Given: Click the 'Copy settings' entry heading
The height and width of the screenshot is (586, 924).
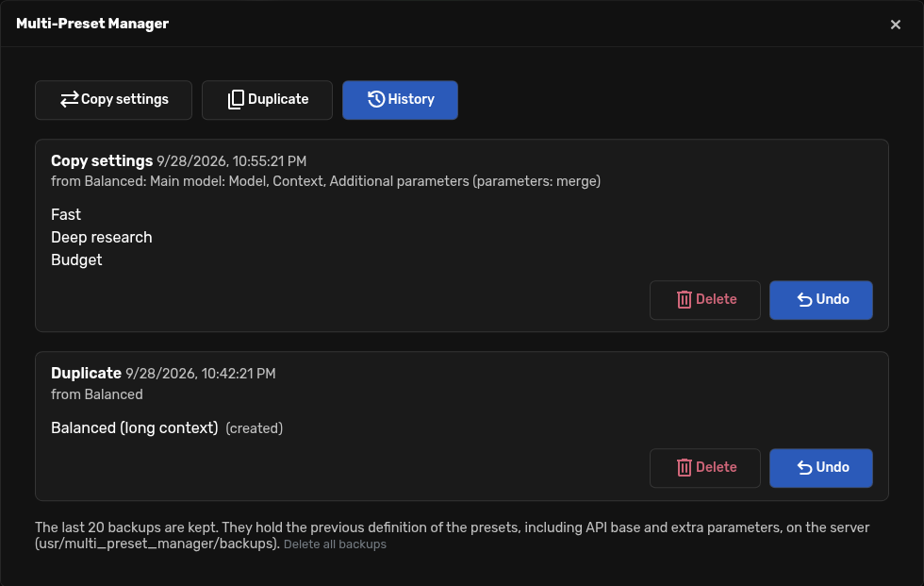Looking at the screenshot, I should pyautogui.click(x=102, y=161).
